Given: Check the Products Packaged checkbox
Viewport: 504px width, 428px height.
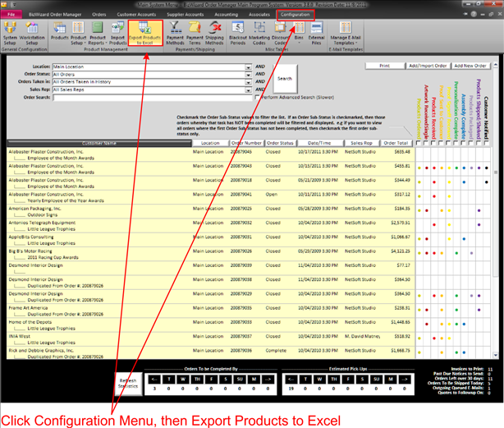Looking at the screenshot, I should pos(471,143).
